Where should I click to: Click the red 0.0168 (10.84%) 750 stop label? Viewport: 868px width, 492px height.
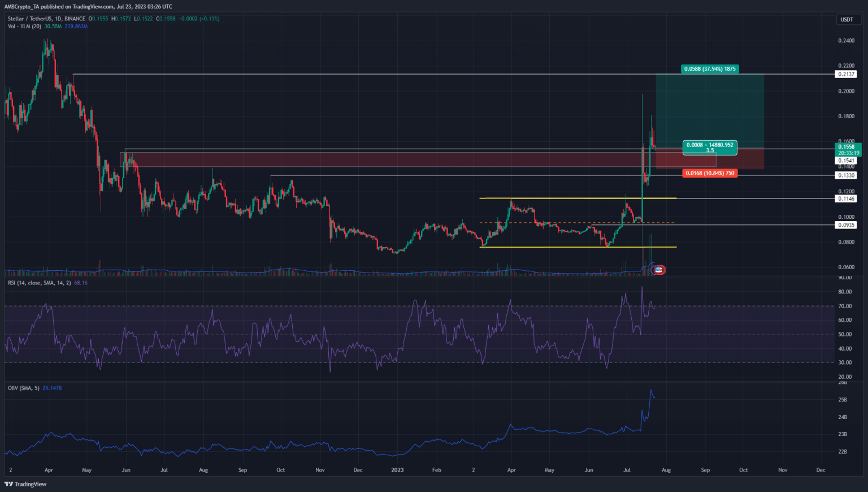pyautogui.click(x=710, y=173)
